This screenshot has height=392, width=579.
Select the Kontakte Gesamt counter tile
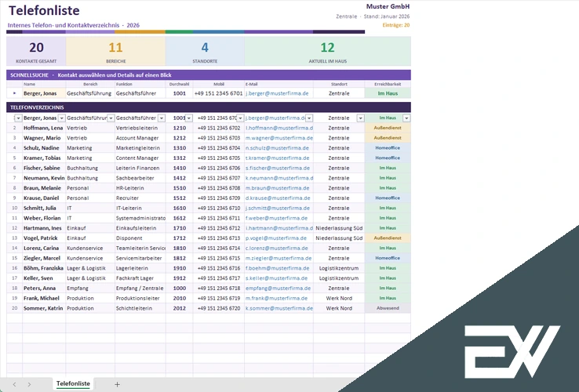click(x=36, y=51)
